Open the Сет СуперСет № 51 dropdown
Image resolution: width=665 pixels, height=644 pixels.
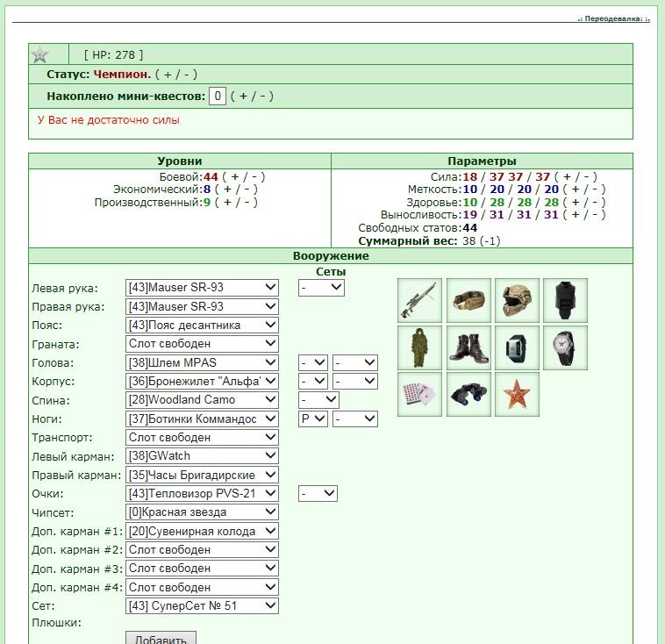pos(202,605)
